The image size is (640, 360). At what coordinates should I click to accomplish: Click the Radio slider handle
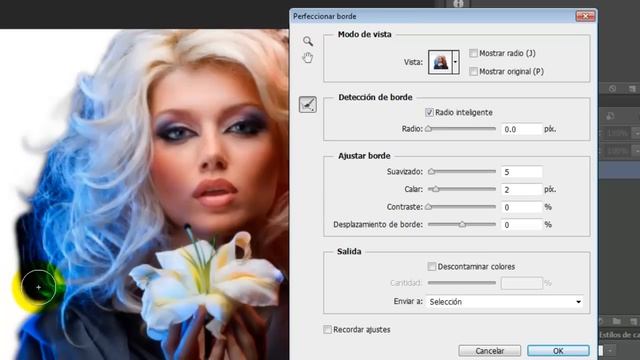click(x=428, y=129)
